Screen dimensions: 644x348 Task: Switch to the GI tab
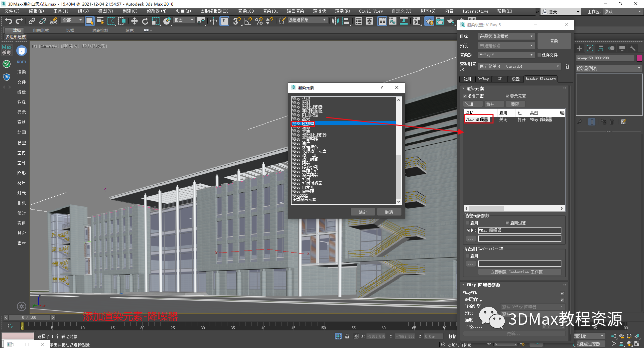(x=499, y=79)
